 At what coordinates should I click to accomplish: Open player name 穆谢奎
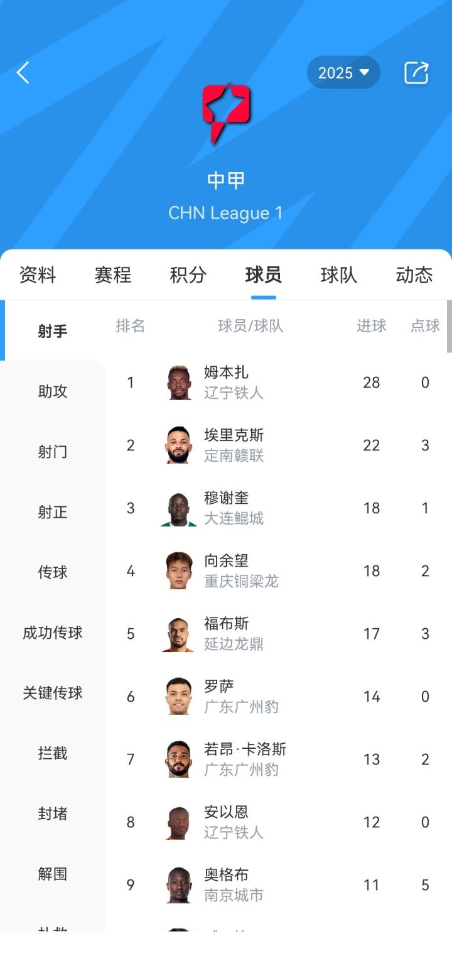(x=226, y=498)
